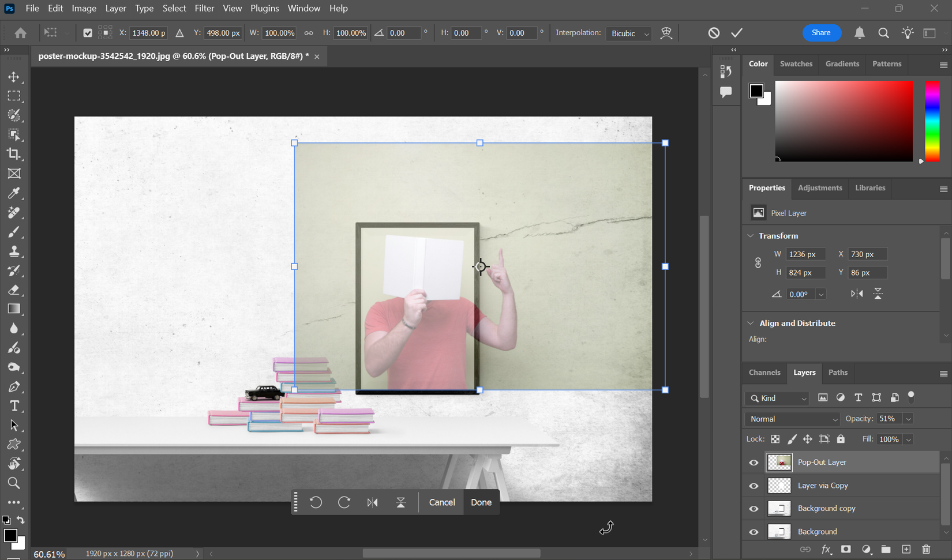Select the Eyedropper tool
This screenshot has height=560, width=952.
pyautogui.click(x=14, y=193)
